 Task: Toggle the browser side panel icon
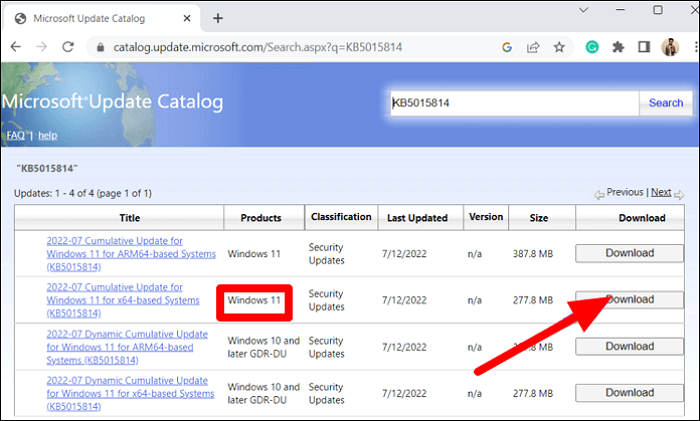[x=642, y=47]
